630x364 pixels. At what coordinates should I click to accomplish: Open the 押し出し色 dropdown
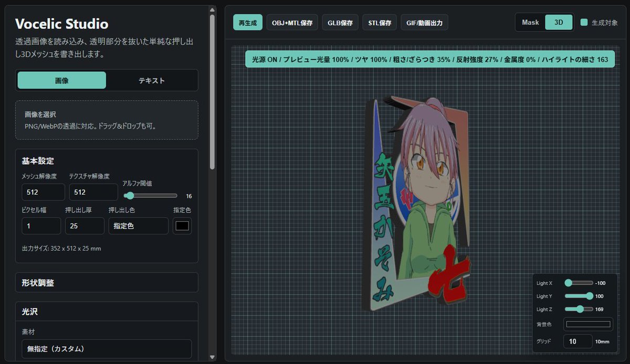[x=139, y=226]
